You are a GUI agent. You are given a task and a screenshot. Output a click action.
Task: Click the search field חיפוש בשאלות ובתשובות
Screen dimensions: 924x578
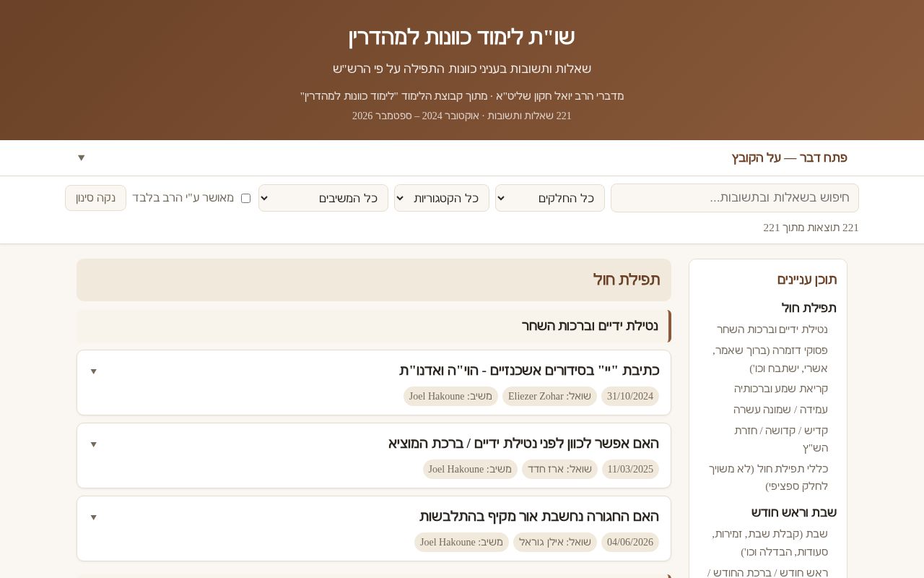pyautogui.click(x=735, y=198)
